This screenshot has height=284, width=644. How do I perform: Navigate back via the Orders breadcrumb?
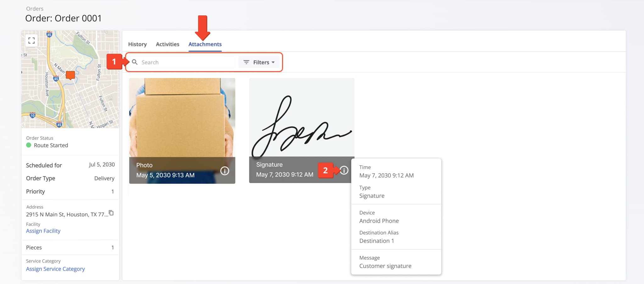[35, 8]
